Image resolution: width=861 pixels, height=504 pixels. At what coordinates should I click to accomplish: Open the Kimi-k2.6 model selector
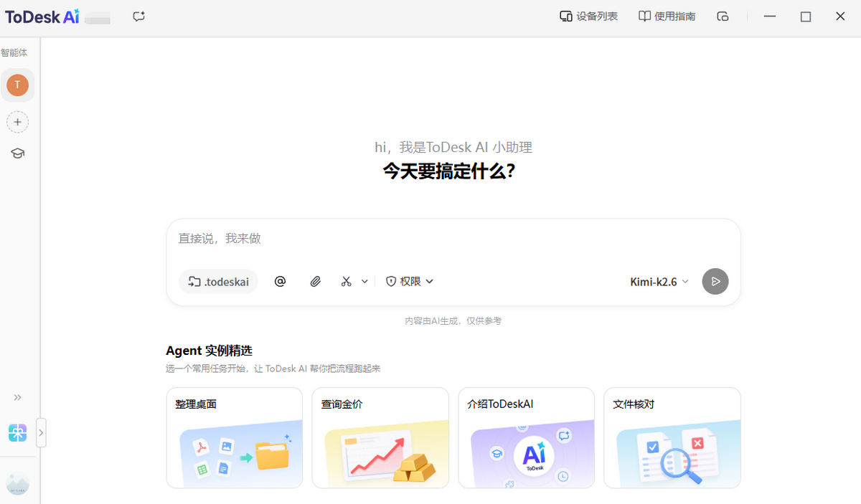[x=659, y=282]
